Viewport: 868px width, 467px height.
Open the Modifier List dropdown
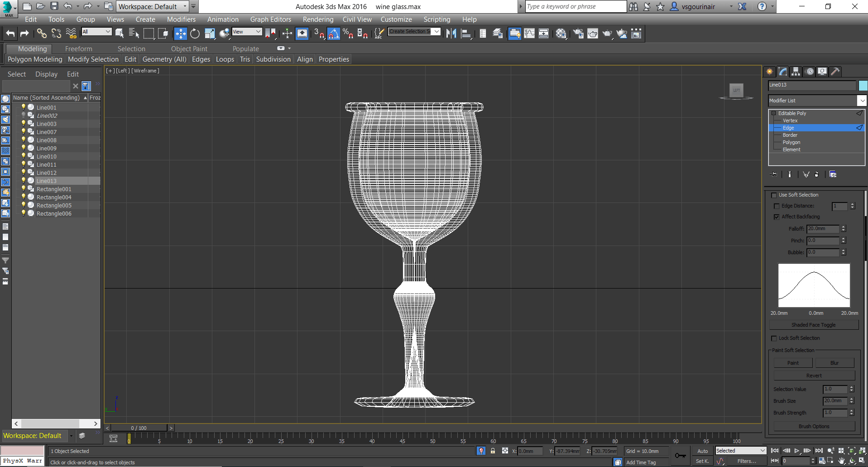click(861, 101)
